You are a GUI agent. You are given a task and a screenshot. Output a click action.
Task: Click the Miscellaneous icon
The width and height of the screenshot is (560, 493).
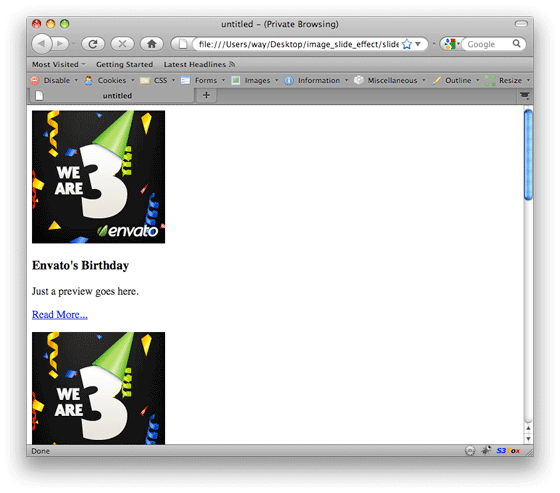[359, 80]
